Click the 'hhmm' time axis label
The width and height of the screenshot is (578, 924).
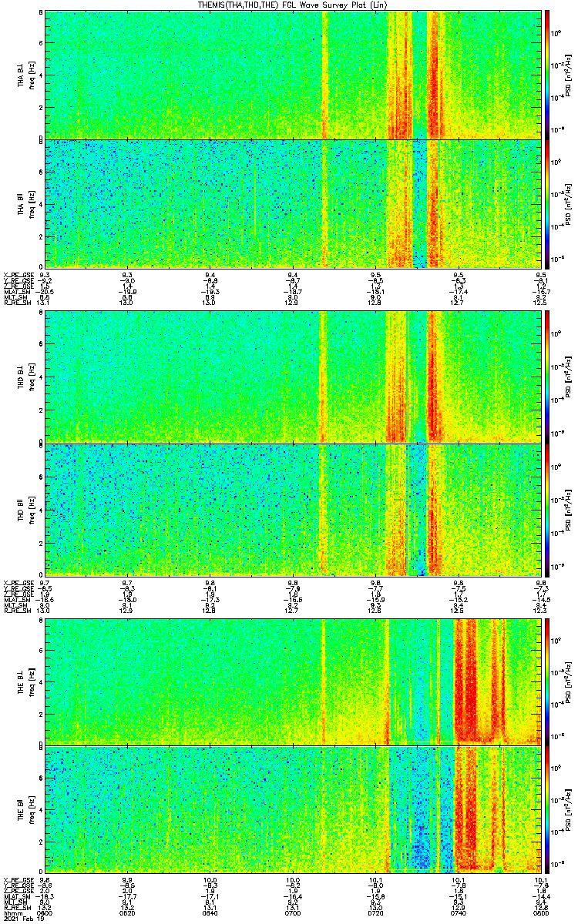coord(12,912)
